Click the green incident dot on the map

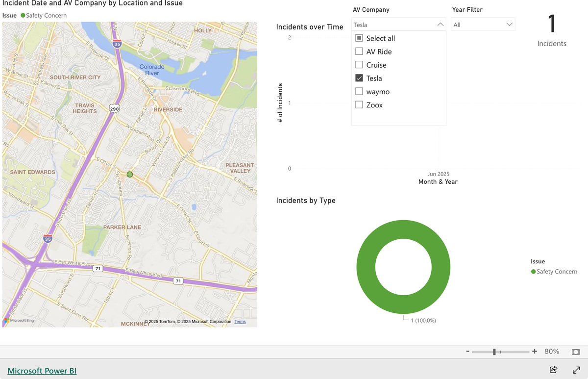tap(130, 175)
